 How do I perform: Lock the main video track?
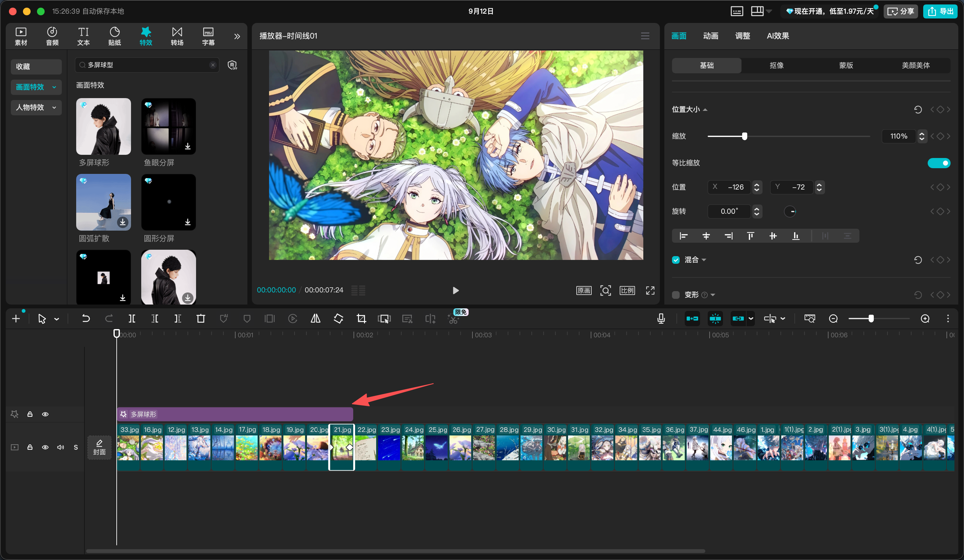coord(30,447)
